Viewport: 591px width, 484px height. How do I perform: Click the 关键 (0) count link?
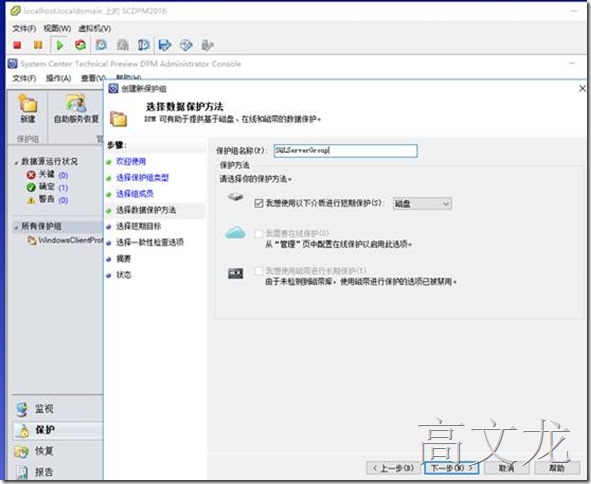click(x=63, y=175)
